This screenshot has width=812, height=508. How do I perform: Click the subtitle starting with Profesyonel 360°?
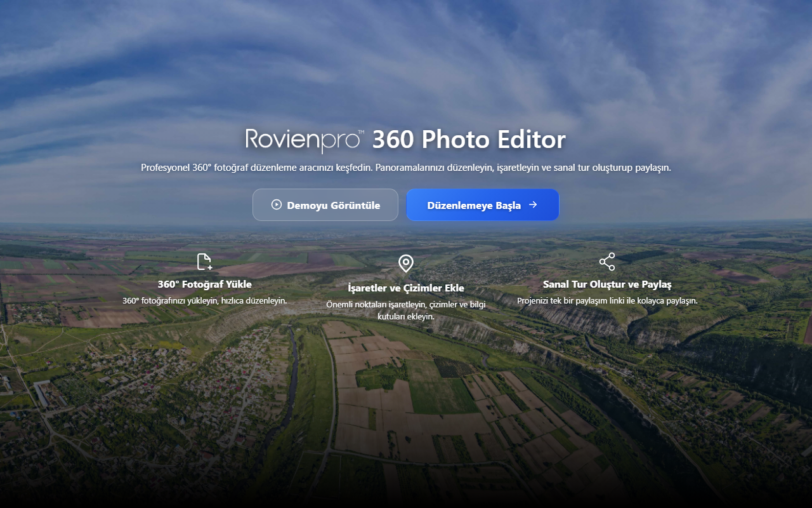406,168
